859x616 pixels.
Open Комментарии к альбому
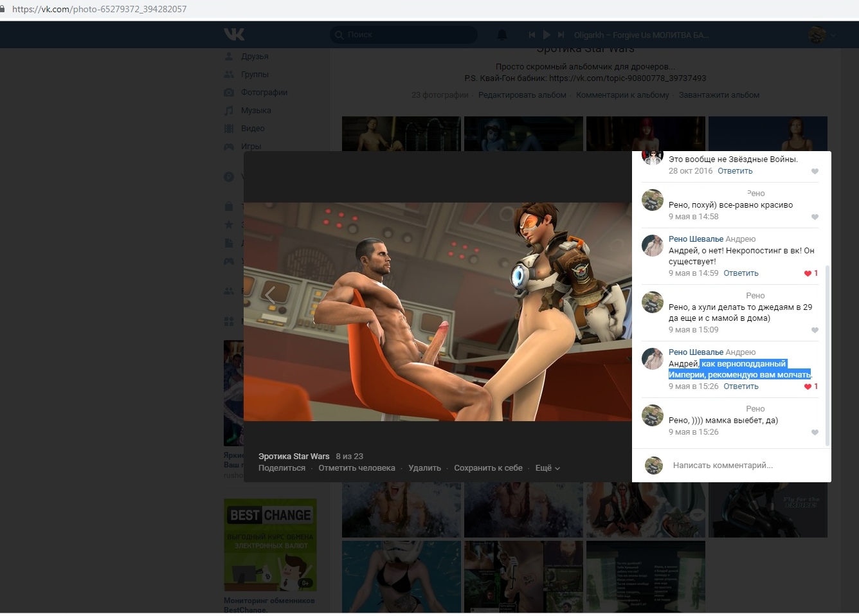[622, 95]
